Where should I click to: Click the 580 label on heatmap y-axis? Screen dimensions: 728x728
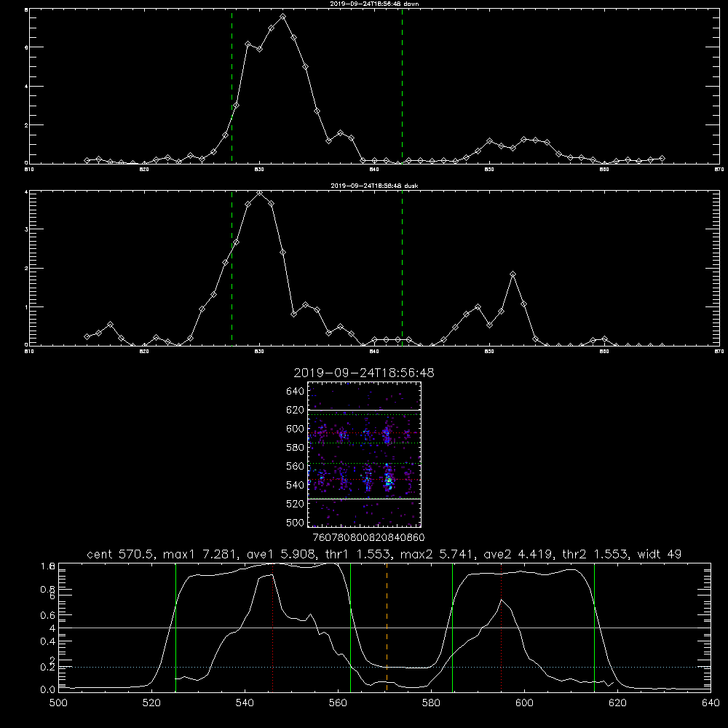click(x=296, y=448)
